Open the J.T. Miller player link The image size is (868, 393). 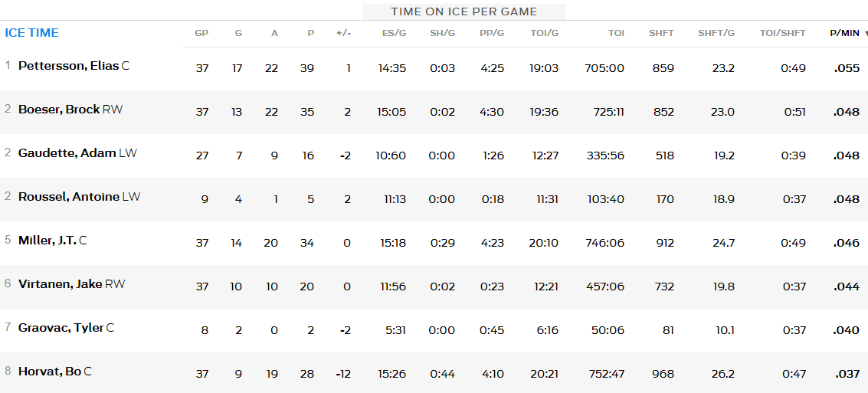[47, 241]
